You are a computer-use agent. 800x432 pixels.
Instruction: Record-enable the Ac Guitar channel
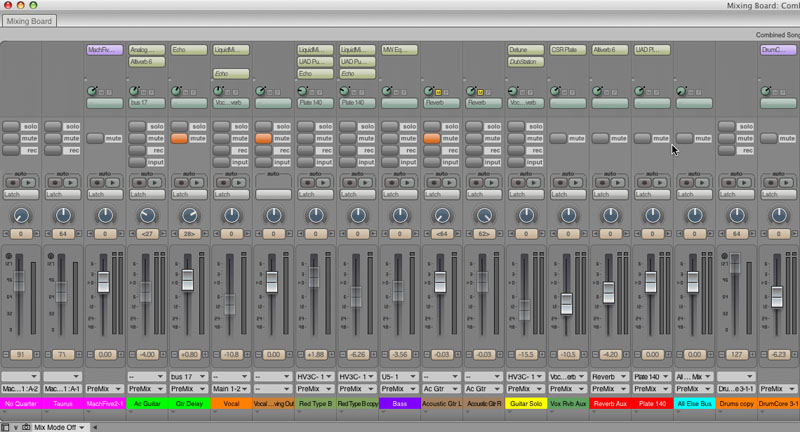pos(137,150)
